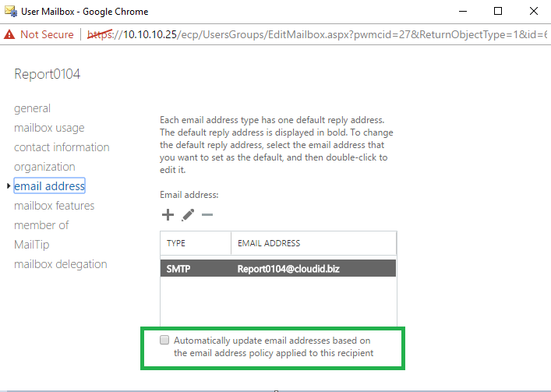
Task: Show the member of section
Action: pyautogui.click(x=41, y=224)
